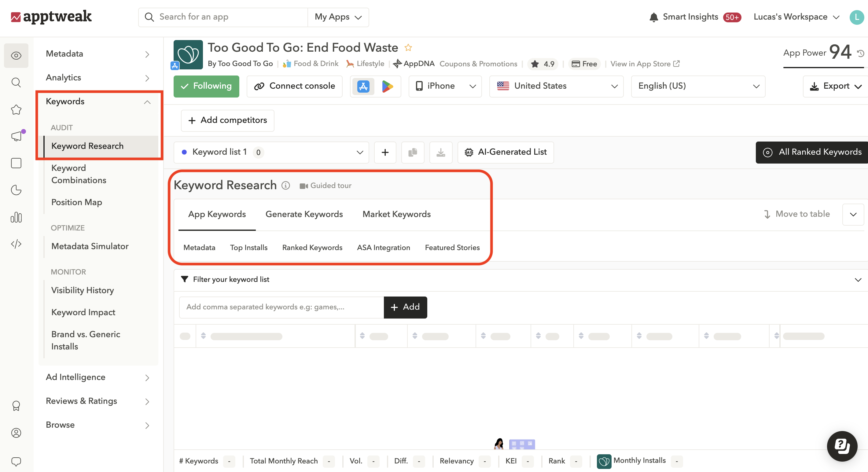Start the Guided tour
The image size is (868, 472).
[325, 186]
